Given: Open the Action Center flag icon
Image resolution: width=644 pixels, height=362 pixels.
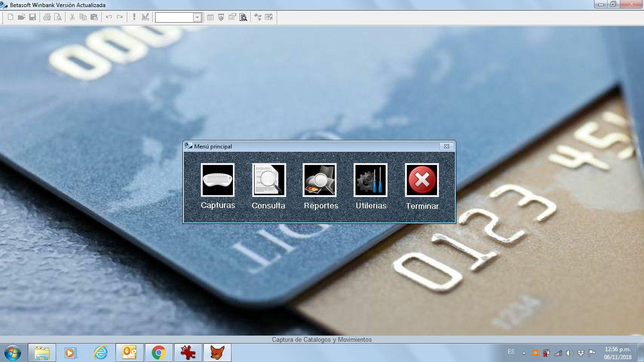Looking at the screenshot, I should click(x=592, y=353).
